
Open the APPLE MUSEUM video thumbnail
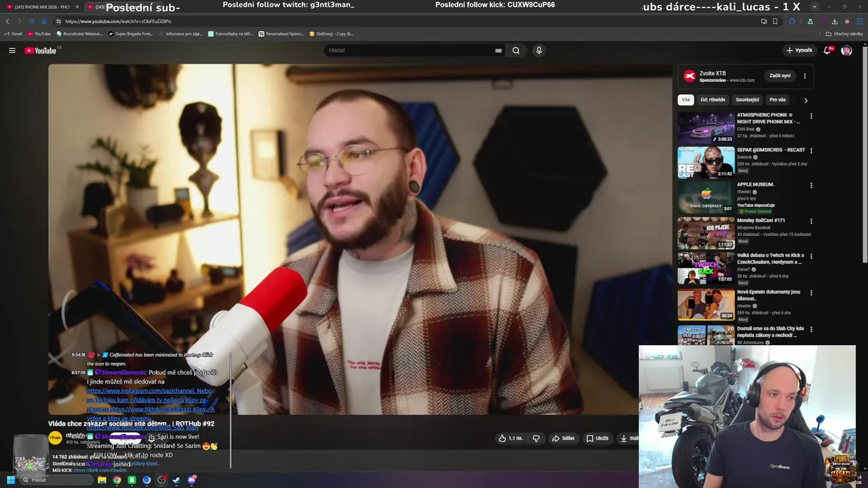706,197
